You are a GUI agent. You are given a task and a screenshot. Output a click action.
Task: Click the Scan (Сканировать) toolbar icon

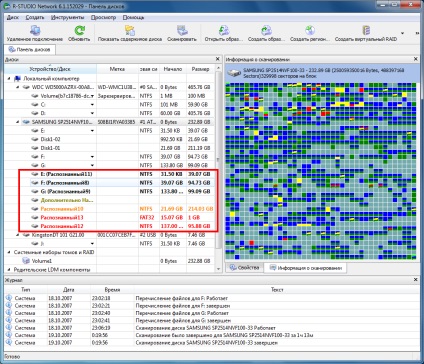point(182,31)
